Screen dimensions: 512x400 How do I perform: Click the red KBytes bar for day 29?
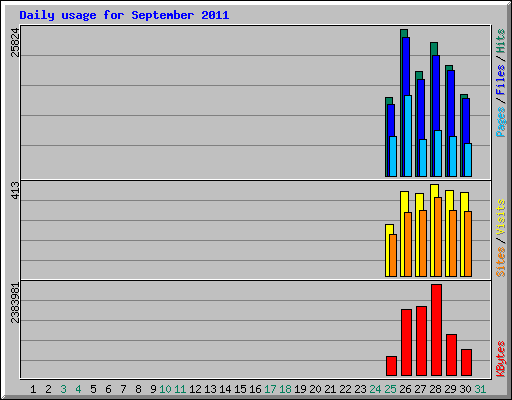[451, 355]
